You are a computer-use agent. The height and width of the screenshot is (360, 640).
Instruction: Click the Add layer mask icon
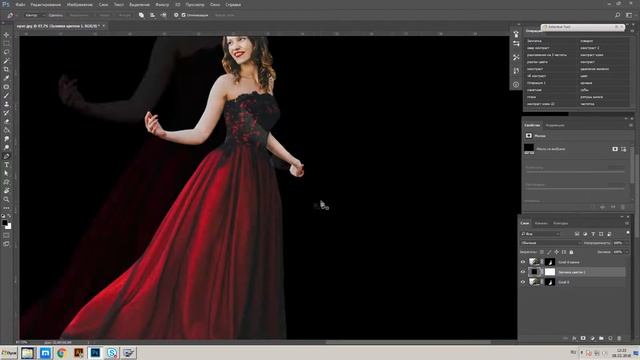coord(583,338)
